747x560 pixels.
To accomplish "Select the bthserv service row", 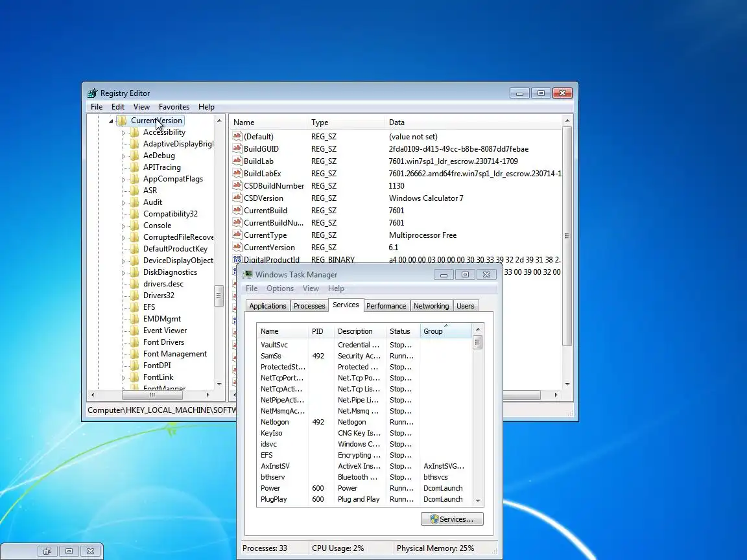I will click(364, 477).
